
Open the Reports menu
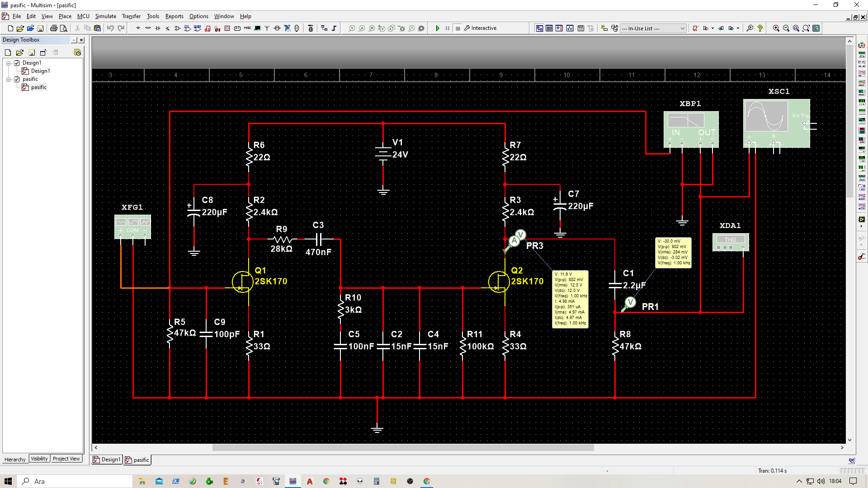(174, 16)
